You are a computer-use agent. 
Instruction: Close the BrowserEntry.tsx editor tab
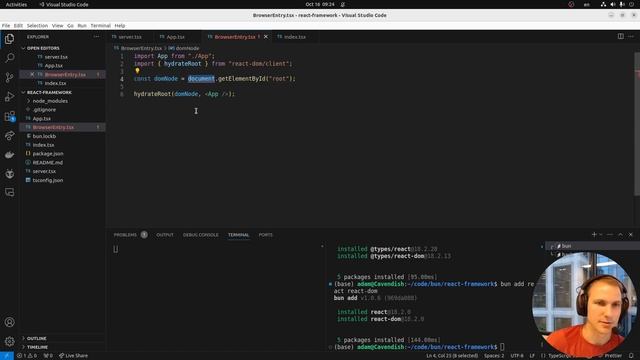(266, 37)
